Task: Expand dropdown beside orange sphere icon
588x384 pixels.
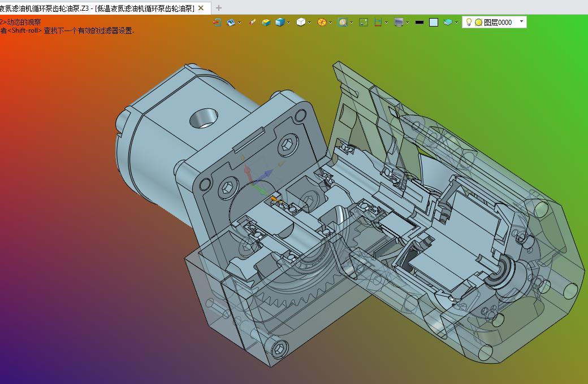Action: pyautogui.click(x=330, y=23)
